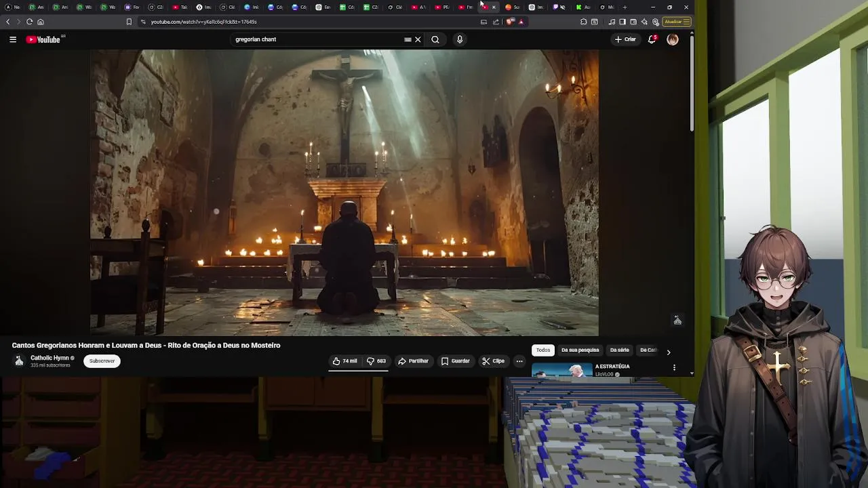Screen dimensions: 868x488
Task: Switch to the active YouTube tab
Action: [x=488, y=7]
